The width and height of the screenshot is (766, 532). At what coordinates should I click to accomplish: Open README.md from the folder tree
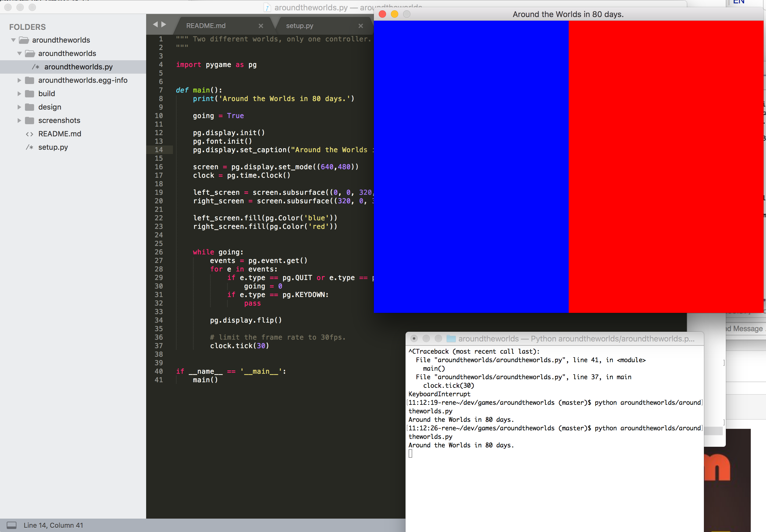point(60,134)
